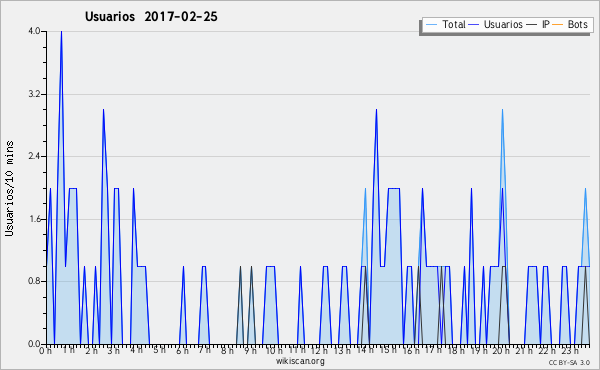Image resolution: width=600 pixels, height=370 pixels.
Task: Click the 3.0 Usuarios peak after 14 h
Action: (377, 110)
